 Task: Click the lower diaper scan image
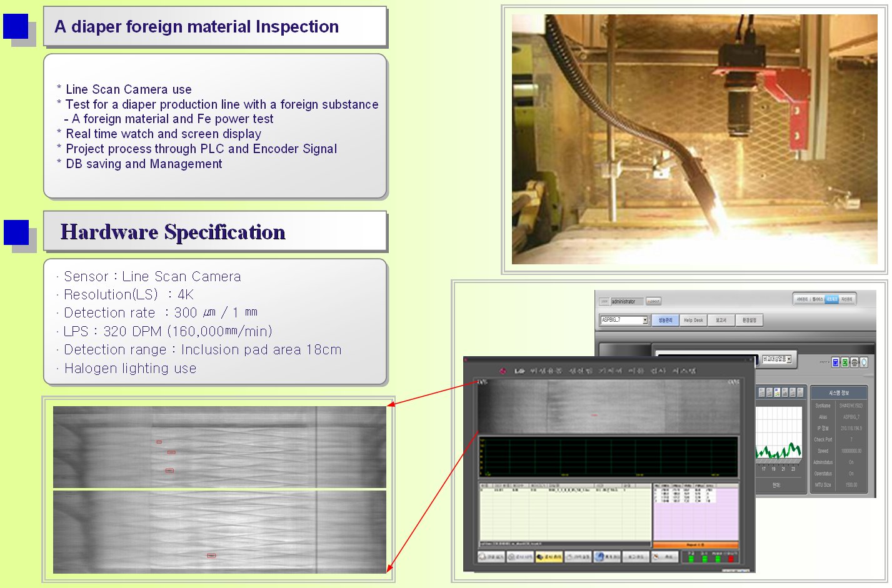coord(219,532)
